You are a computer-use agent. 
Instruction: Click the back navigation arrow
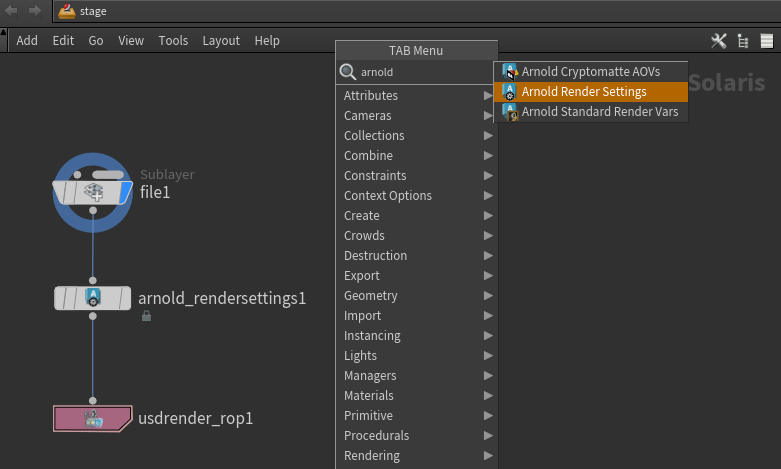pos(11,10)
